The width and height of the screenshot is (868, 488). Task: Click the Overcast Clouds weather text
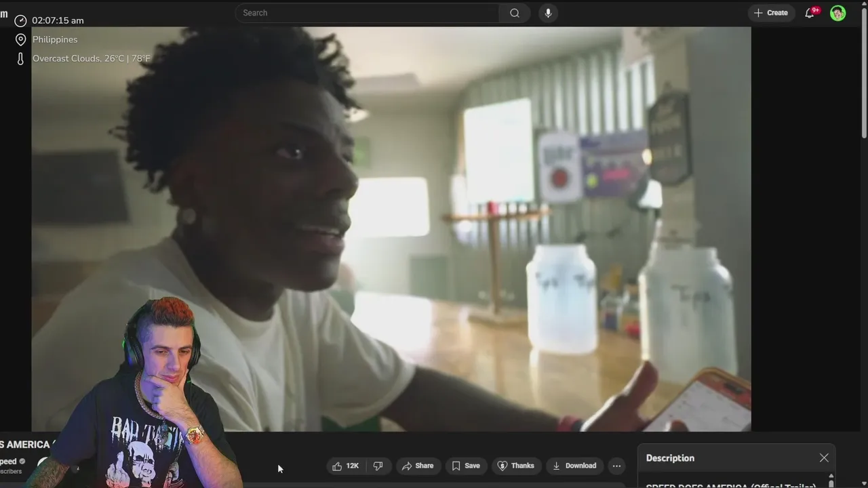92,58
